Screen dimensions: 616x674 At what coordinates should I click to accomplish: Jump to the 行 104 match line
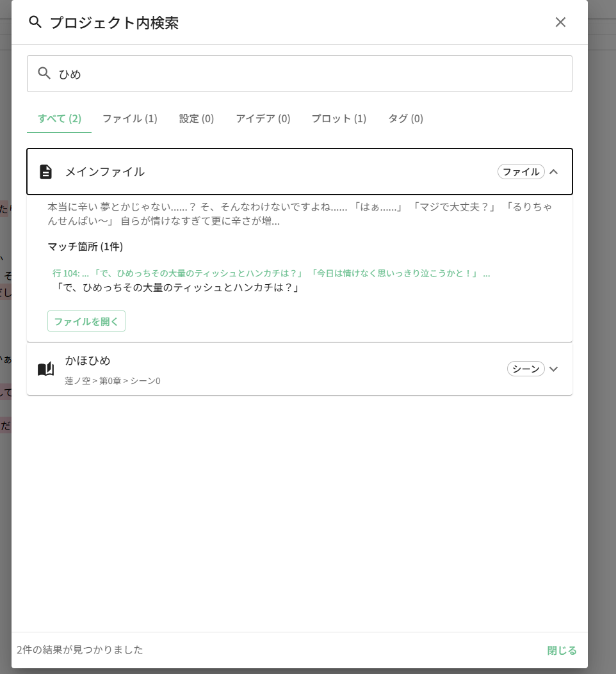272,273
